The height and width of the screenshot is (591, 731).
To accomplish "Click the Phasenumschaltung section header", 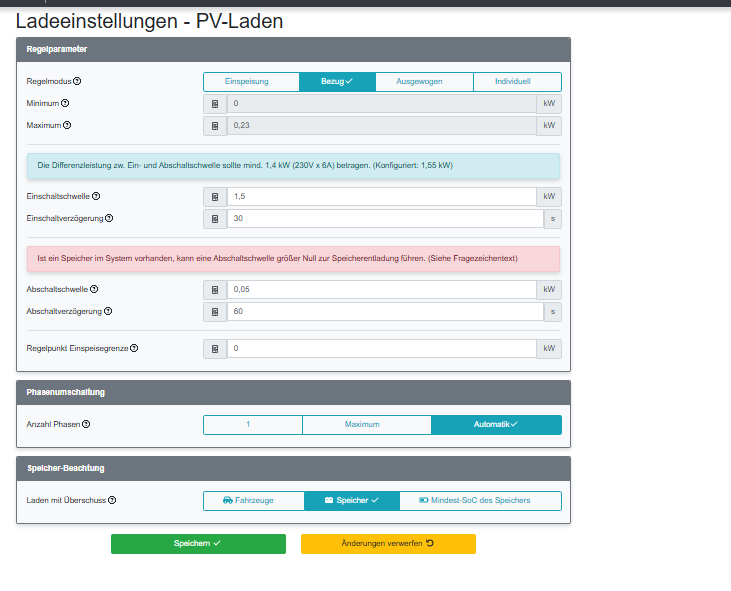I will pos(293,392).
